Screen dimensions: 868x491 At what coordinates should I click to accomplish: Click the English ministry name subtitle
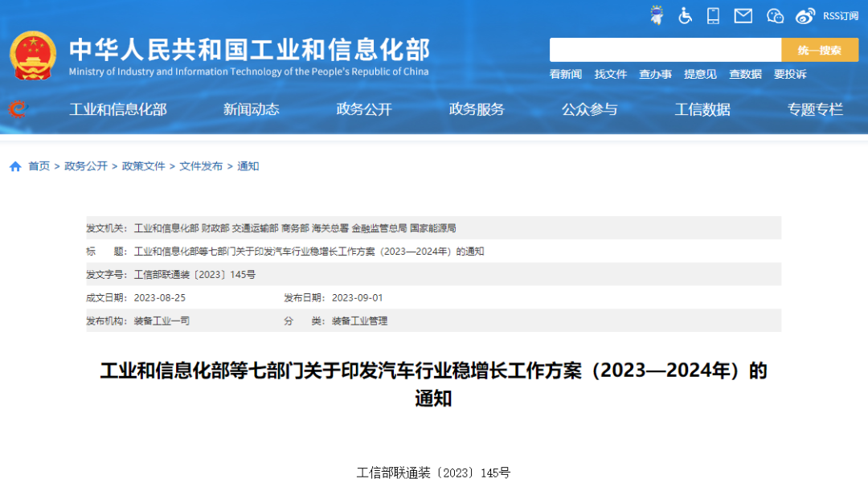pos(248,72)
